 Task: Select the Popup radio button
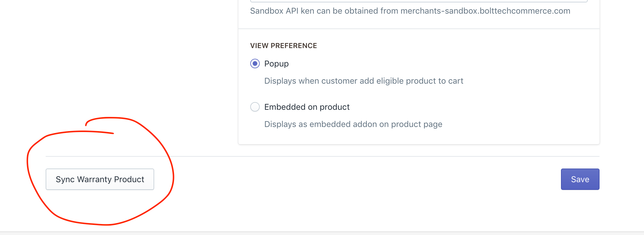click(x=255, y=63)
